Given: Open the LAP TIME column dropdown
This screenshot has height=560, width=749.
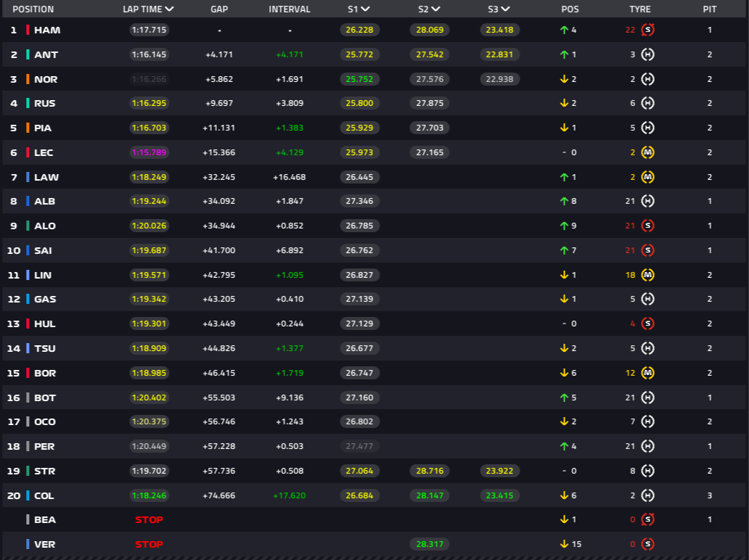Looking at the screenshot, I should point(169,9).
